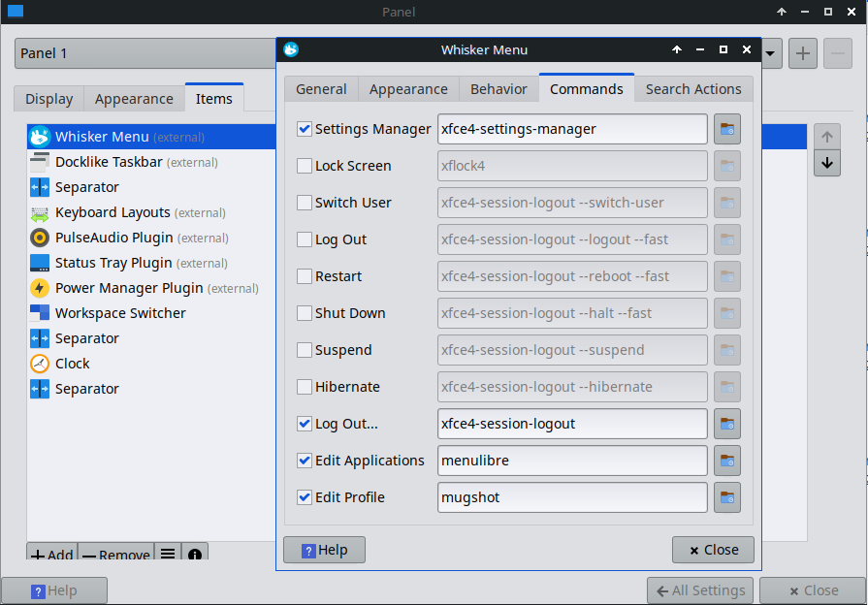This screenshot has height=605, width=868.
Task: Click the Workspace Switcher icon
Action: point(40,313)
